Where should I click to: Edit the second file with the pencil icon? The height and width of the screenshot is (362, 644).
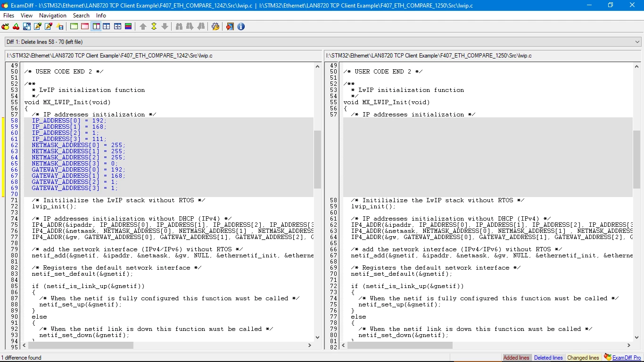49,26
